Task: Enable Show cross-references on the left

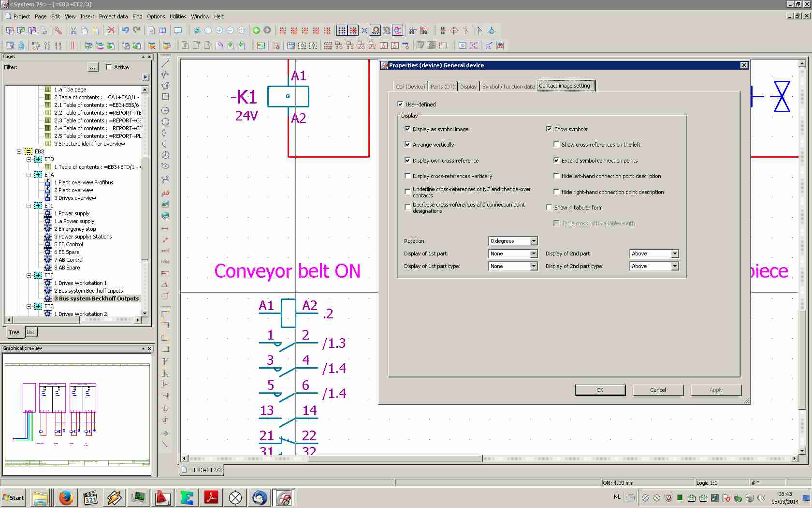Action: pos(556,145)
